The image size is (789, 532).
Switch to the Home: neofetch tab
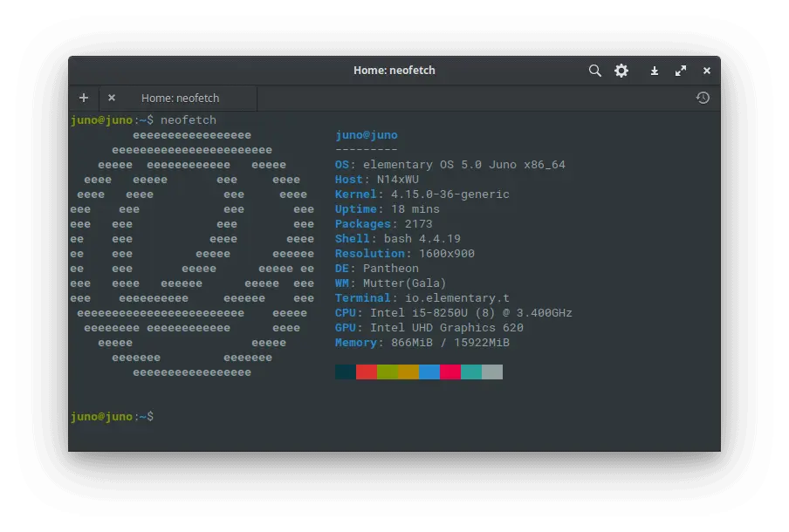(x=181, y=98)
